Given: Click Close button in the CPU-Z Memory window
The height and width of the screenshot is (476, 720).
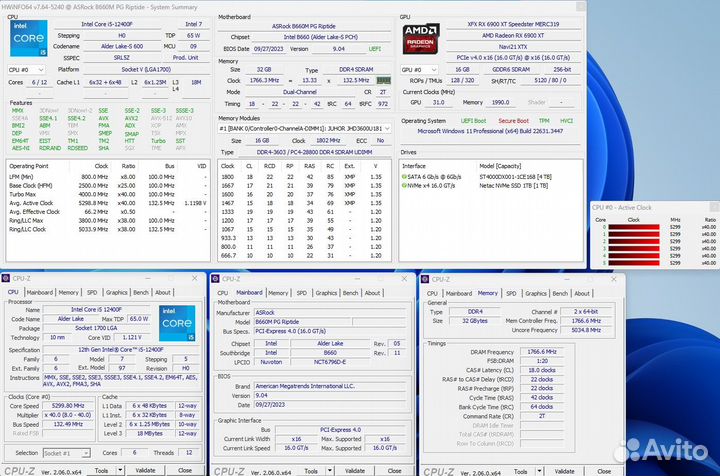Looking at the screenshot, I should click(604, 471).
